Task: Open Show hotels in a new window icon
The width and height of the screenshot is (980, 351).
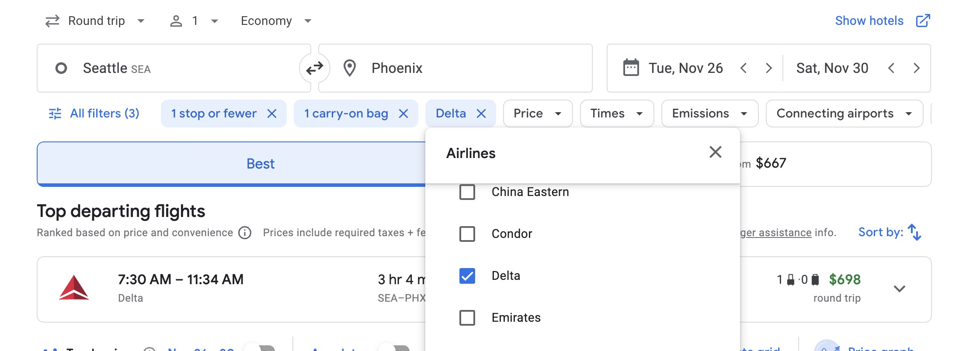Action: coord(924,20)
